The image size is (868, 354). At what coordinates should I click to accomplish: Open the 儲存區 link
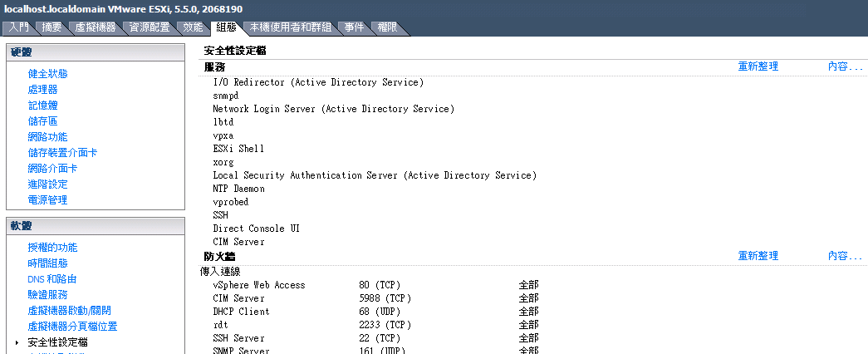(x=42, y=120)
